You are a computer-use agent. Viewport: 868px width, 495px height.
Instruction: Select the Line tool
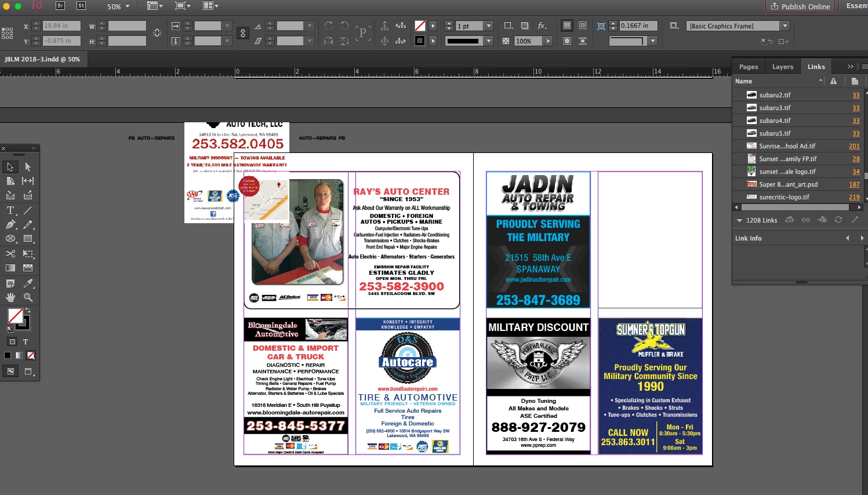(28, 210)
